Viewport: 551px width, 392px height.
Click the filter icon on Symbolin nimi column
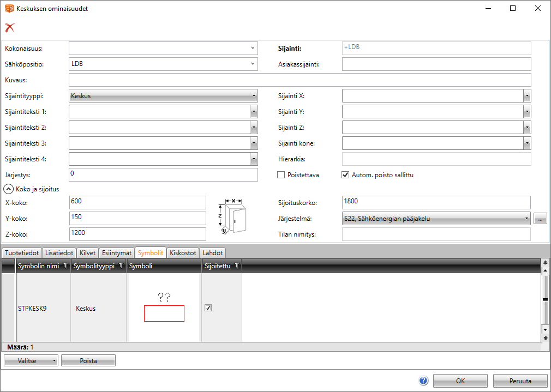pos(65,266)
